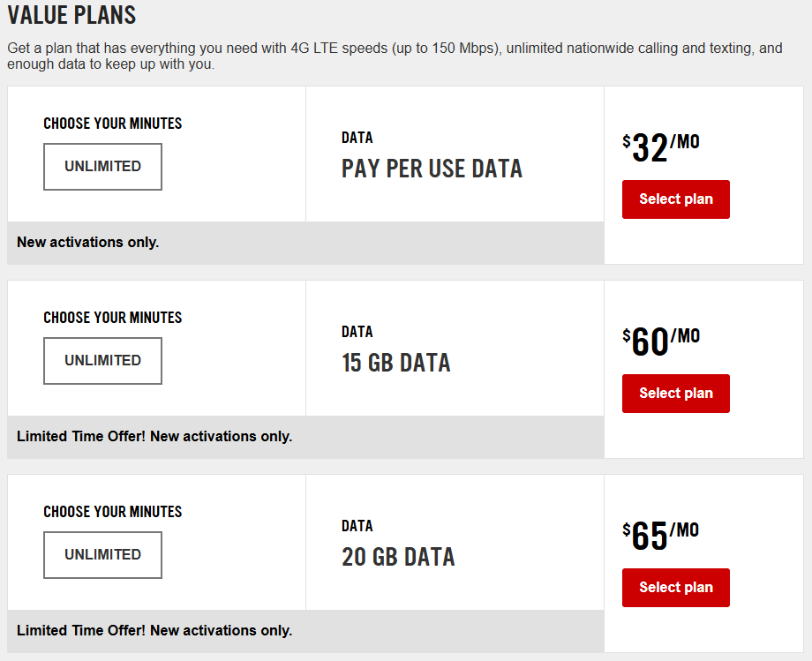Click the Limited Time Offer note under 15 GB plan

(154, 436)
